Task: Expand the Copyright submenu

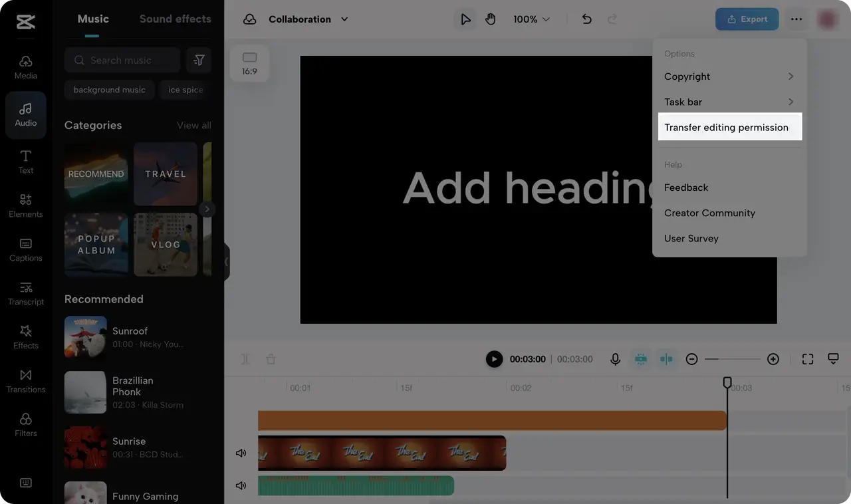Action: (729, 76)
